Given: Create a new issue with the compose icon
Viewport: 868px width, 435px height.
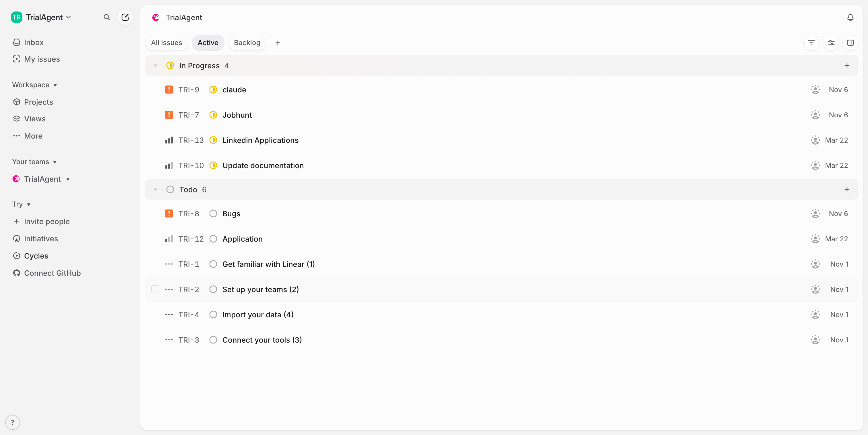Looking at the screenshot, I should [x=125, y=17].
